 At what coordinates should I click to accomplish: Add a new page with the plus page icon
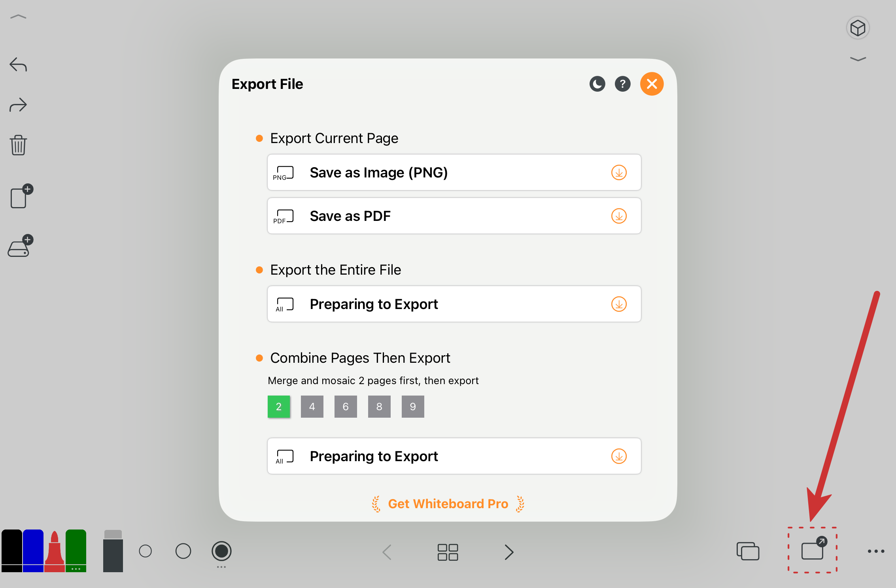(x=20, y=198)
